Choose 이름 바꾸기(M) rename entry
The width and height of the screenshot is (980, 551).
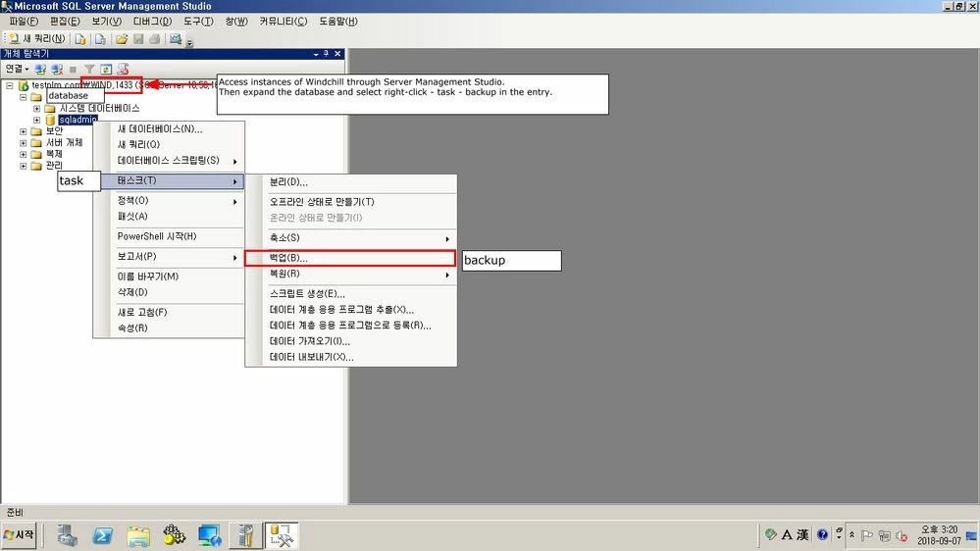click(x=169, y=276)
